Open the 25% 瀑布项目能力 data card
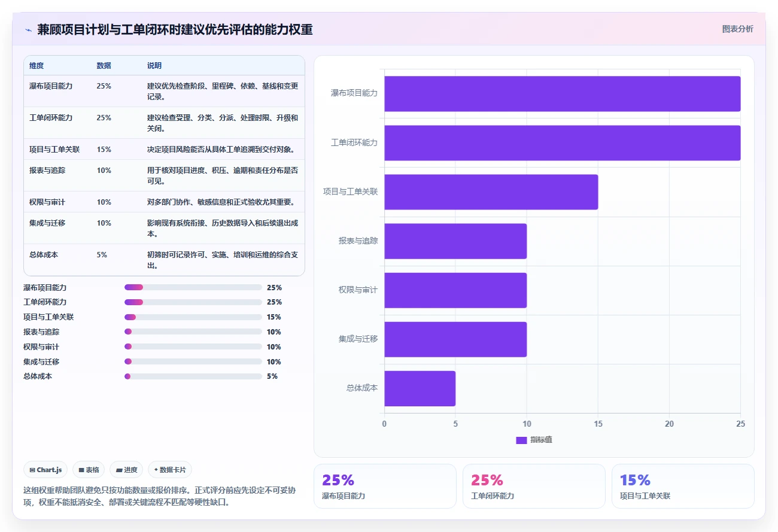The width and height of the screenshot is (778, 532). click(x=385, y=486)
